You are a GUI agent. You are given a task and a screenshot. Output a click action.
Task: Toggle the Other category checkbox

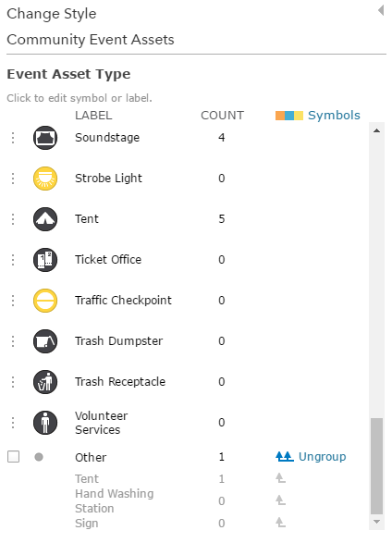tap(14, 457)
